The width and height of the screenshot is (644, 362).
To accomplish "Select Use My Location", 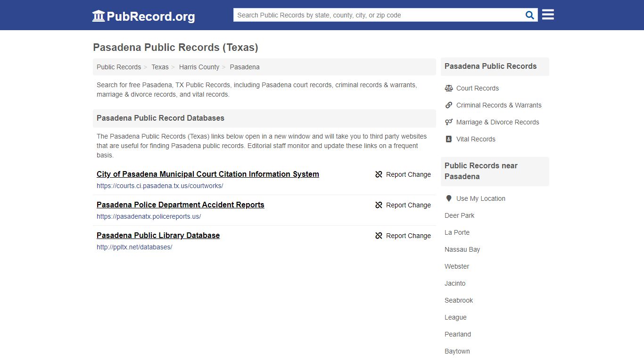I will (x=481, y=198).
